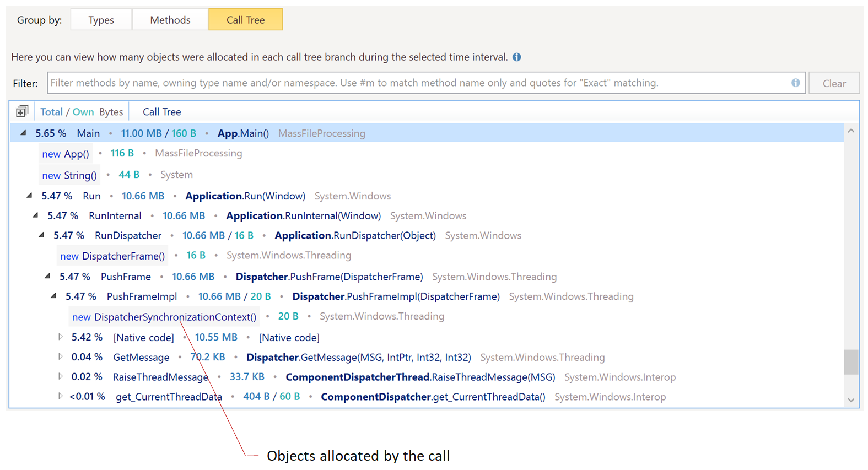The height and width of the screenshot is (470, 868).
Task: Switch grouping to Types
Action: pos(101,20)
